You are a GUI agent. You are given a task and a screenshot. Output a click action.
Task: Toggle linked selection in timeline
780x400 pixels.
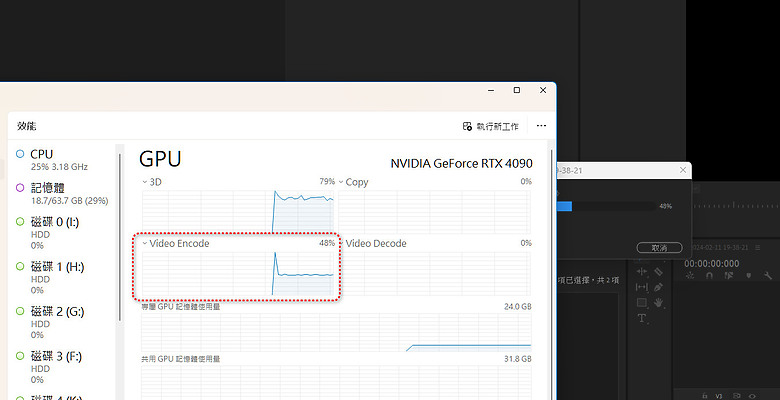pos(728,276)
